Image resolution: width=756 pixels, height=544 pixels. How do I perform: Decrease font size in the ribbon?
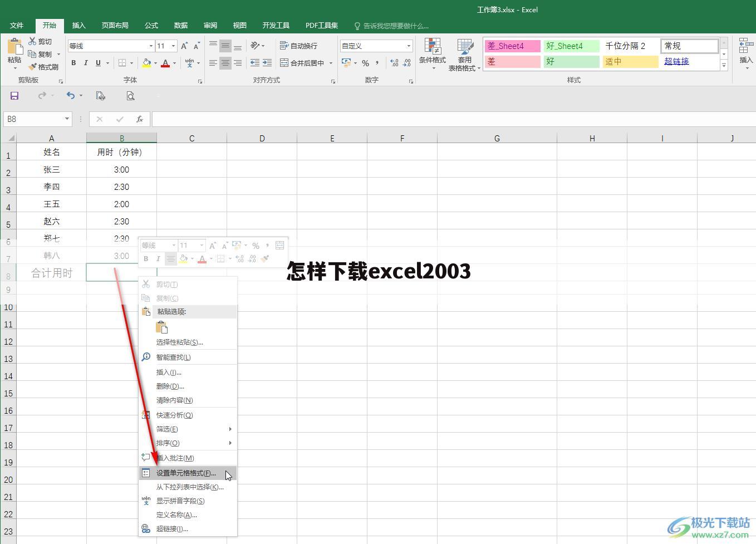tap(197, 46)
